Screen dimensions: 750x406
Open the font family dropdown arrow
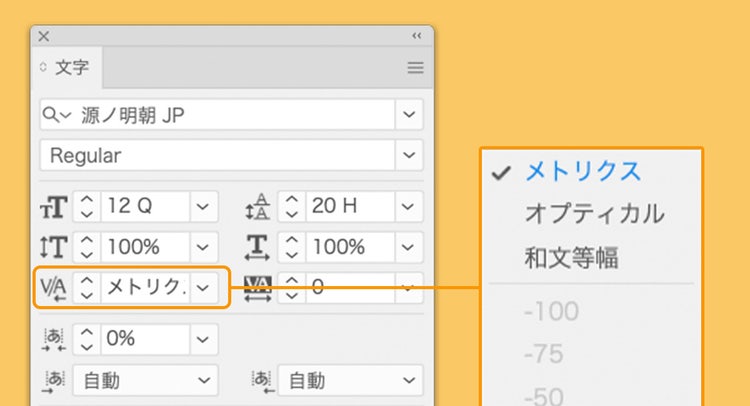[409, 115]
